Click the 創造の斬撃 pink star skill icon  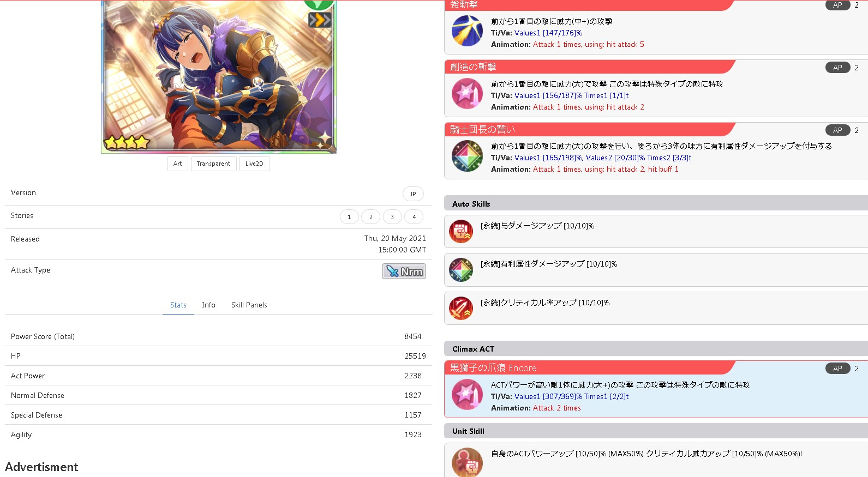(x=467, y=94)
